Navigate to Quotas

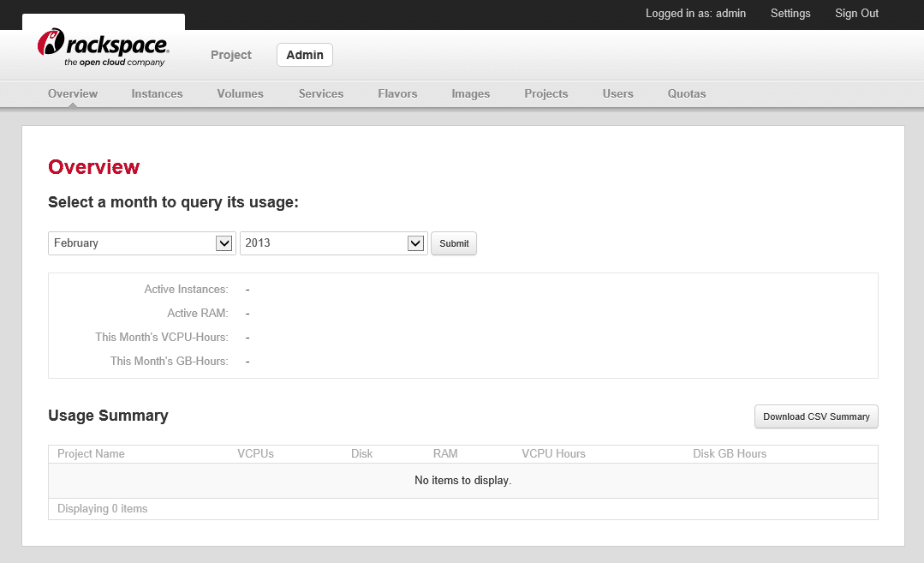pos(687,93)
